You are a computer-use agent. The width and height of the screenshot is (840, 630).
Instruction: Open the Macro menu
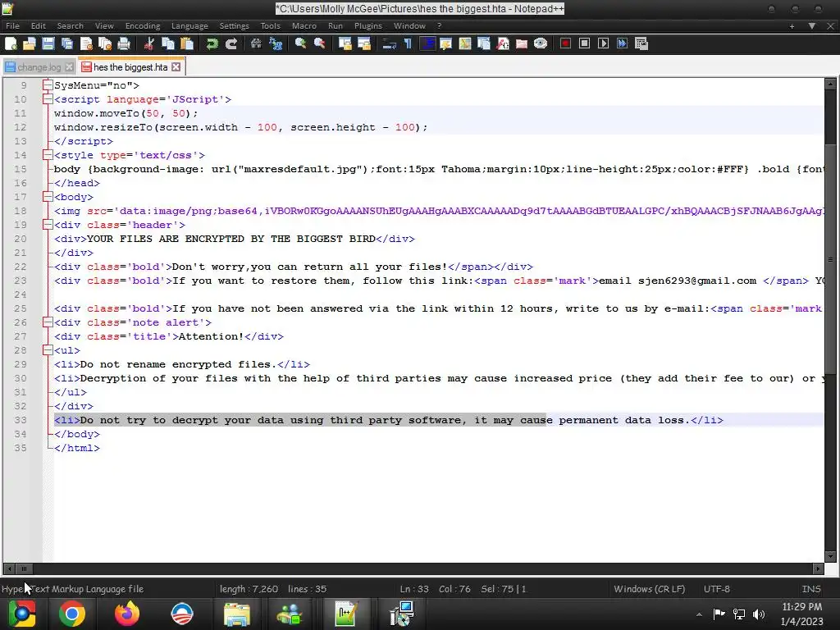[304, 25]
